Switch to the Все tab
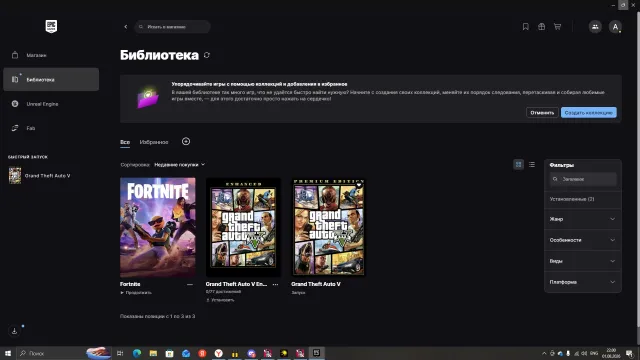Viewport: 640px width, 360px height. coord(125,142)
